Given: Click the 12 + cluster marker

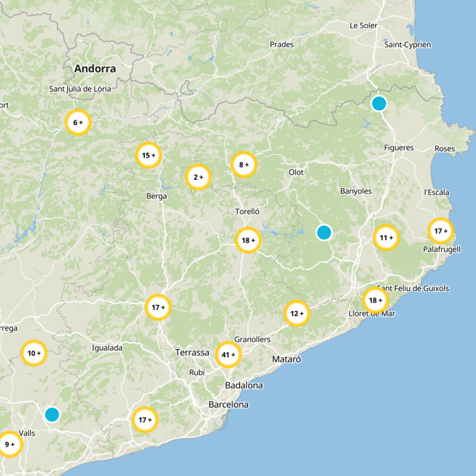Looking at the screenshot, I should pos(297,314).
